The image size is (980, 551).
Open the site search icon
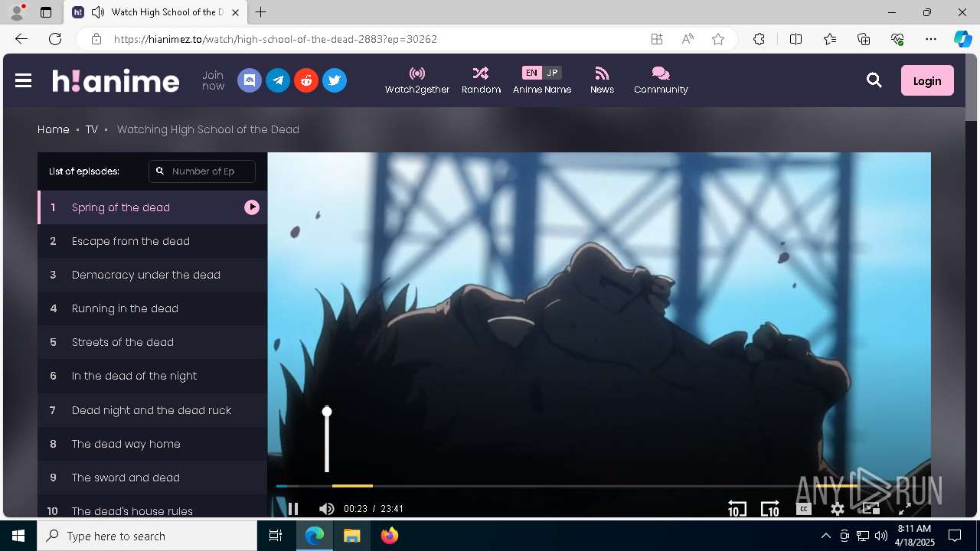874,80
